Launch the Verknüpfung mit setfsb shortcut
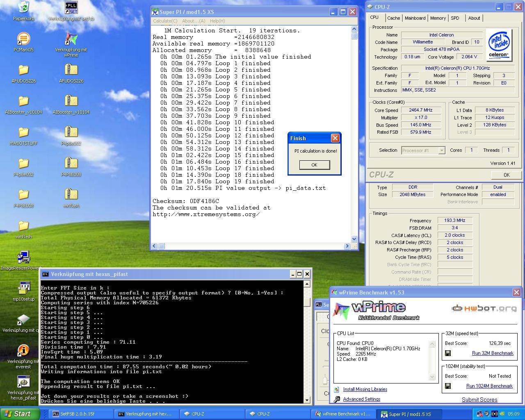525x420 pixels. [x=71, y=7]
